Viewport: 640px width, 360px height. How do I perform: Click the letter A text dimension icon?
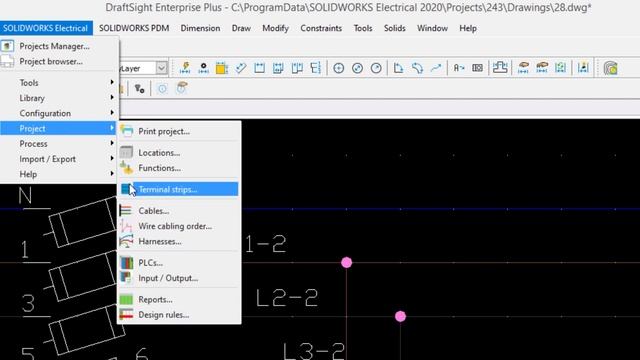click(459, 68)
